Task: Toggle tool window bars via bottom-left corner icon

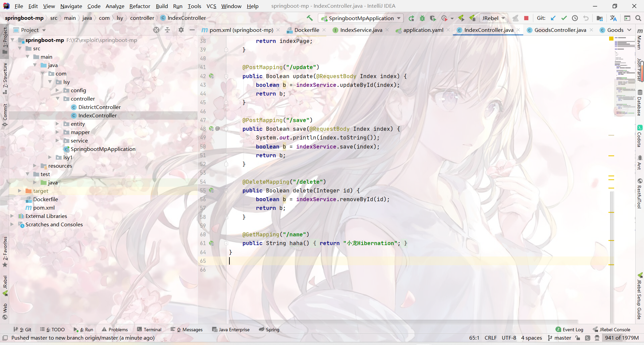Action: [x=5, y=338]
